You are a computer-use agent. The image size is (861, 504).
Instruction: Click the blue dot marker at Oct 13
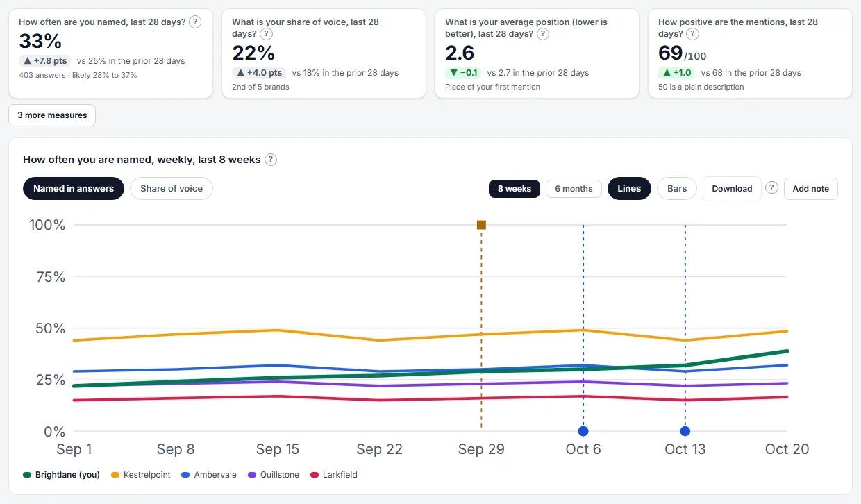pyautogui.click(x=685, y=431)
